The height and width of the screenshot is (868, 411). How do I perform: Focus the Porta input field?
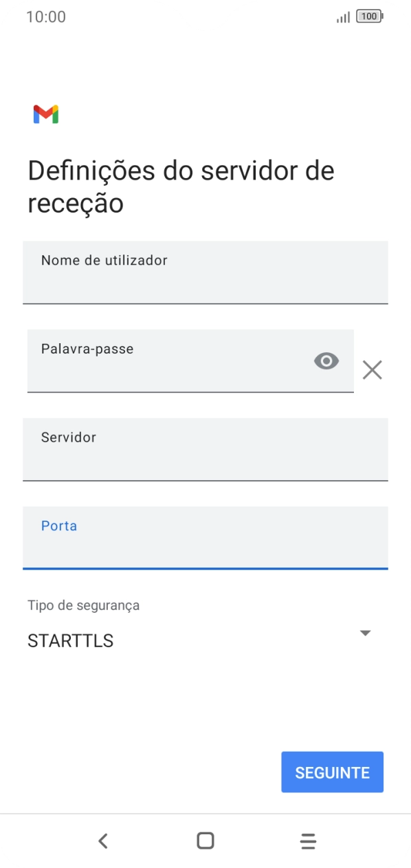click(x=205, y=538)
